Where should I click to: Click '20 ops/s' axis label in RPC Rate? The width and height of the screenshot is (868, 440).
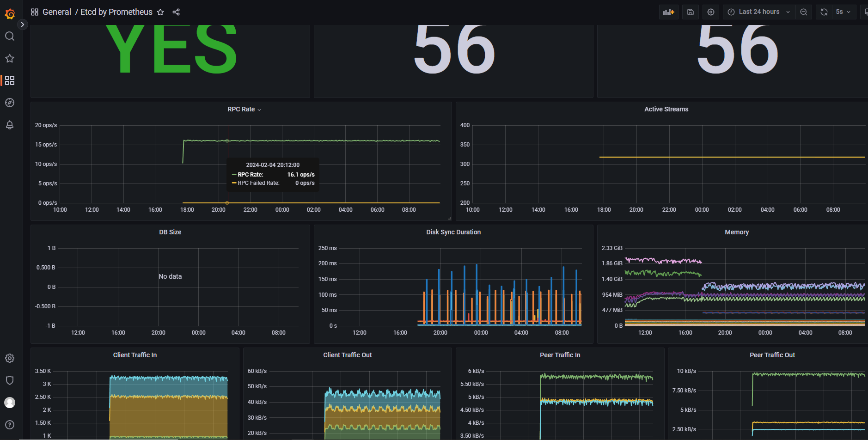coord(46,125)
